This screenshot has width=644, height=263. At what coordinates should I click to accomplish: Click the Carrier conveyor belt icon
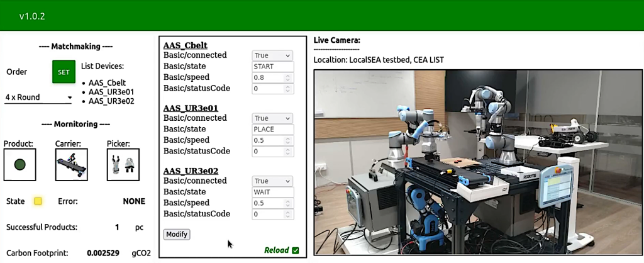[x=71, y=165]
